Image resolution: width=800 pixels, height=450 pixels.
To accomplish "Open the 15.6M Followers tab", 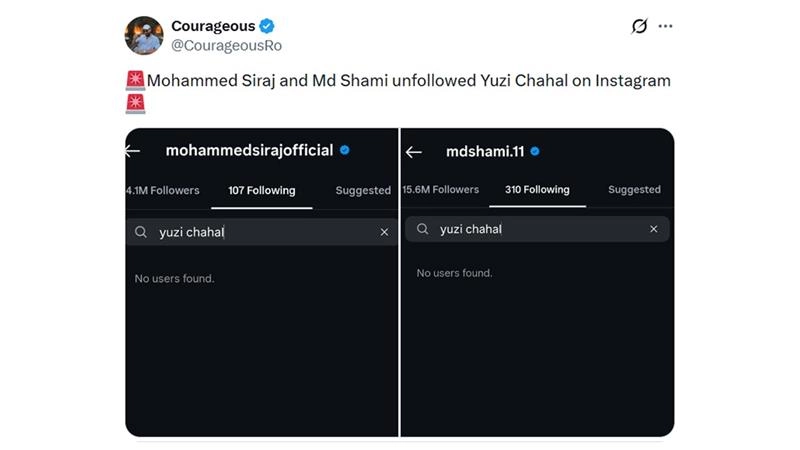I will tap(441, 189).
